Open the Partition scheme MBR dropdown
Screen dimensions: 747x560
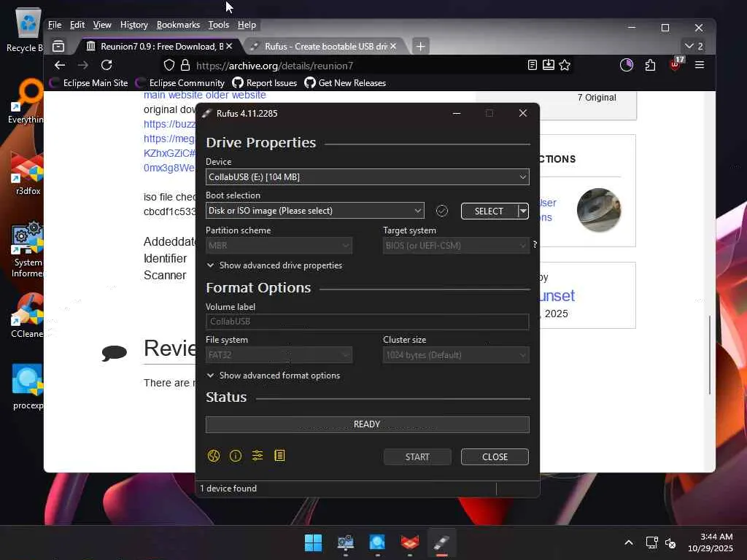[279, 246]
